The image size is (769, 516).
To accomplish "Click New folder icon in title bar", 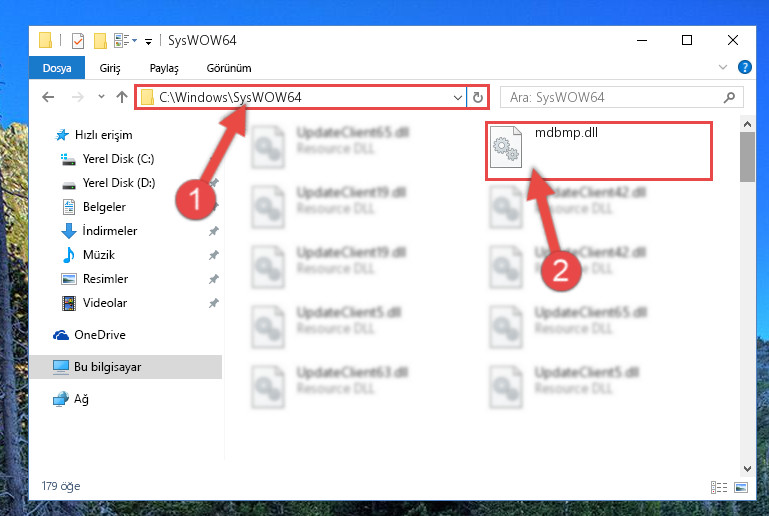I will point(101,41).
